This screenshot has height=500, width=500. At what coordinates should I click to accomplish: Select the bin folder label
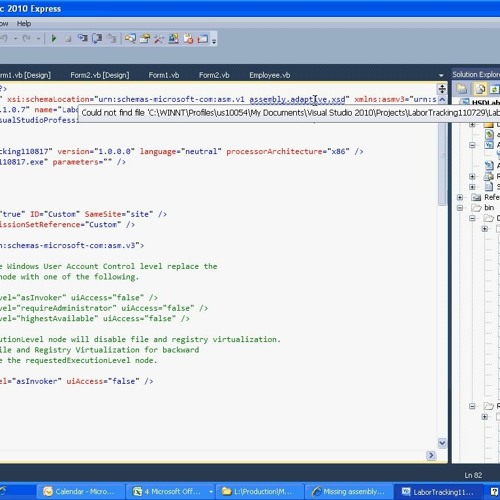click(489, 208)
